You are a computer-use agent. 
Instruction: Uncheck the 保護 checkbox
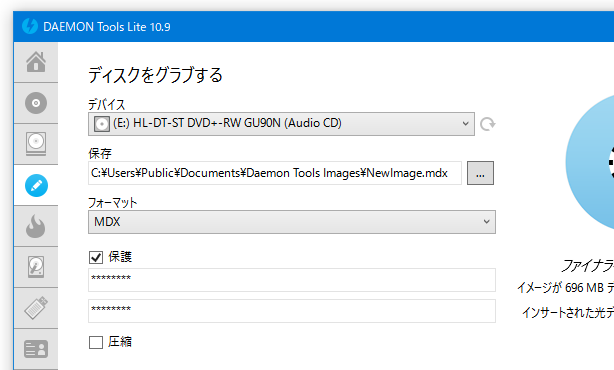(x=96, y=257)
